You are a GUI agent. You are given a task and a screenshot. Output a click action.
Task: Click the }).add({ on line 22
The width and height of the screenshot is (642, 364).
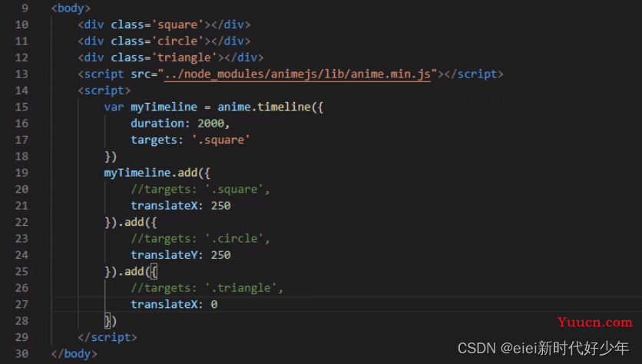(x=131, y=223)
